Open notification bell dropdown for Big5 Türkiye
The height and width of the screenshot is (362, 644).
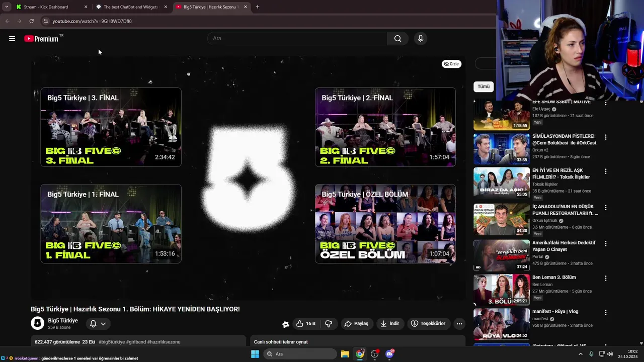[98, 324]
